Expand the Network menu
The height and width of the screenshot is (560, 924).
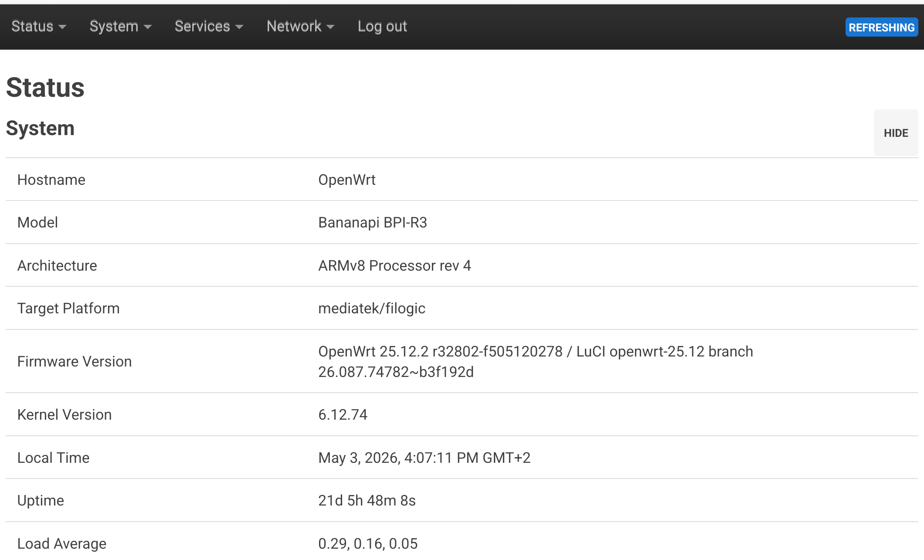[300, 27]
